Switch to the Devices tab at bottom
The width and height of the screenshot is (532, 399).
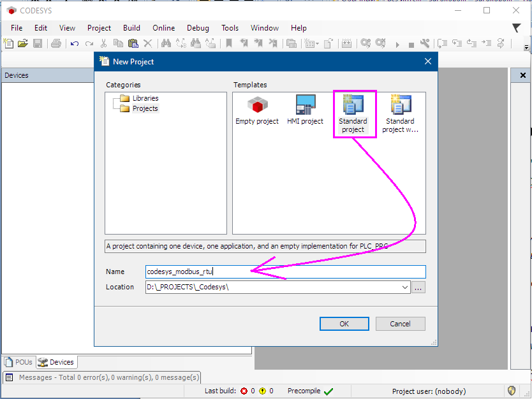point(56,362)
